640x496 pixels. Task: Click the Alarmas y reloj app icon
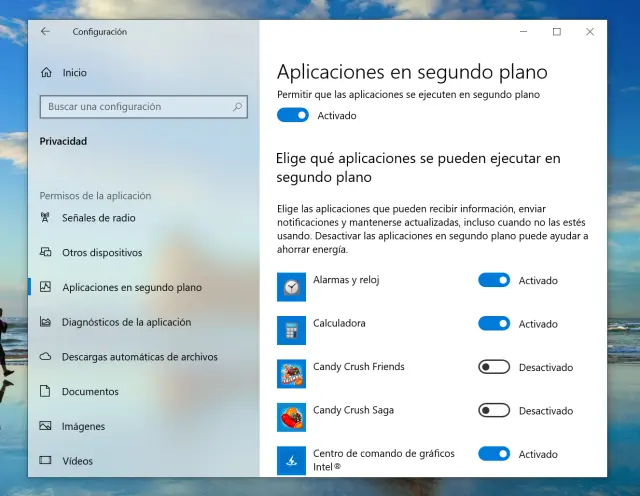pyautogui.click(x=291, y=287)
